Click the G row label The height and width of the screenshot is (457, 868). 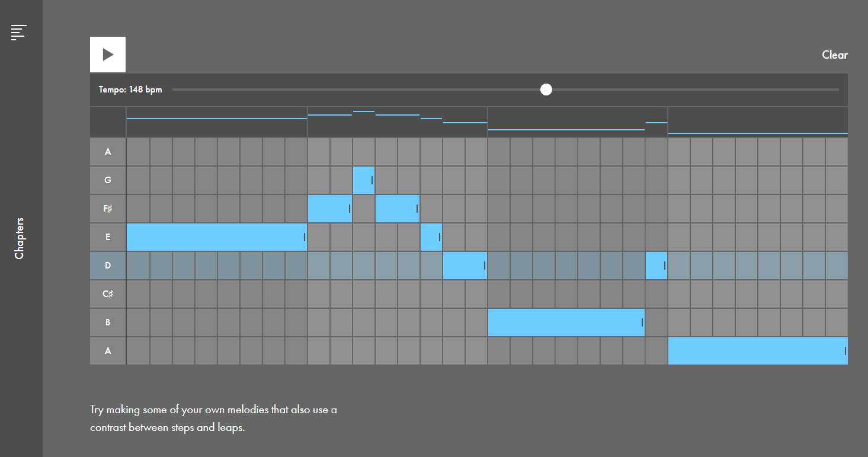pos(108,180)
